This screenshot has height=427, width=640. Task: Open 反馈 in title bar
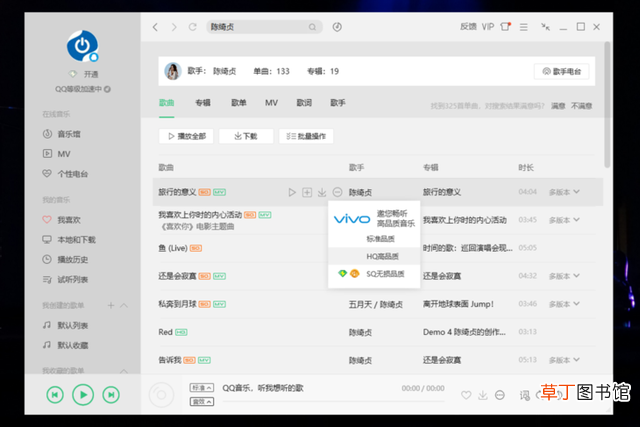(x=468, y=27)
